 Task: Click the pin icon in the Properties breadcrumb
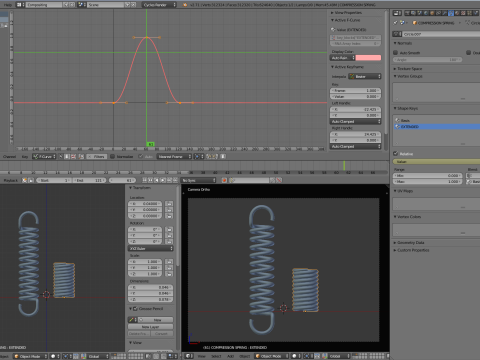click(395, 23)
